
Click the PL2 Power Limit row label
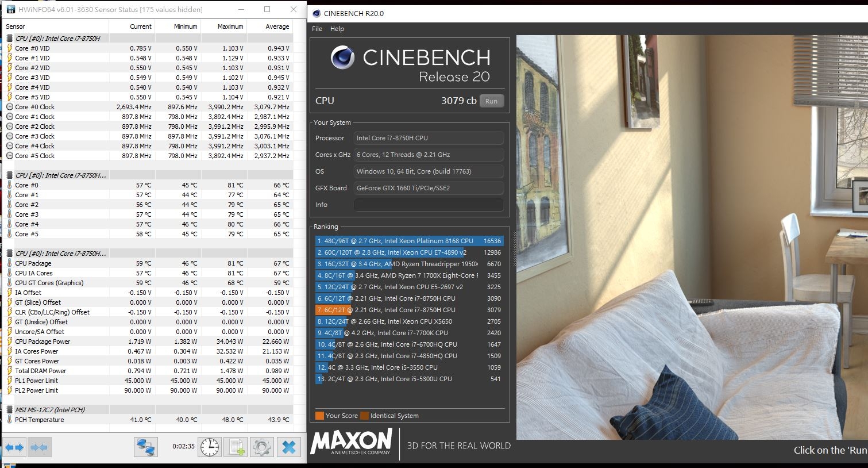pyautogui.click(x=36, y=390)
